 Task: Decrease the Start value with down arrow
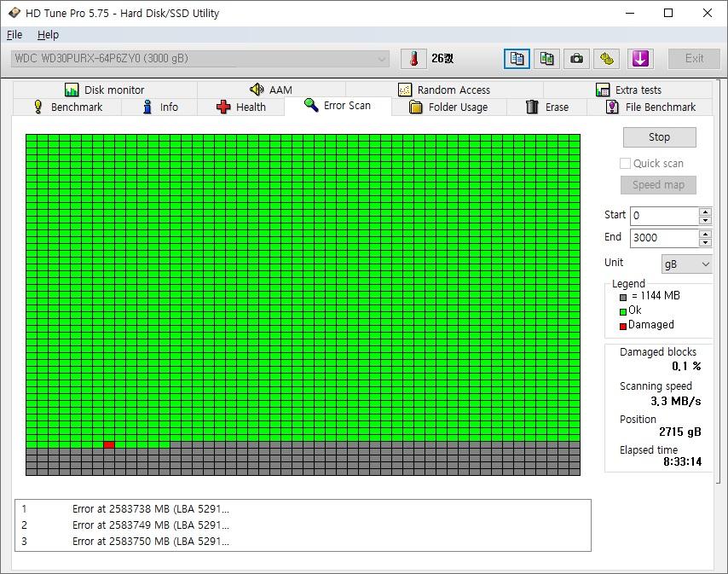click(x=705, y=220)
